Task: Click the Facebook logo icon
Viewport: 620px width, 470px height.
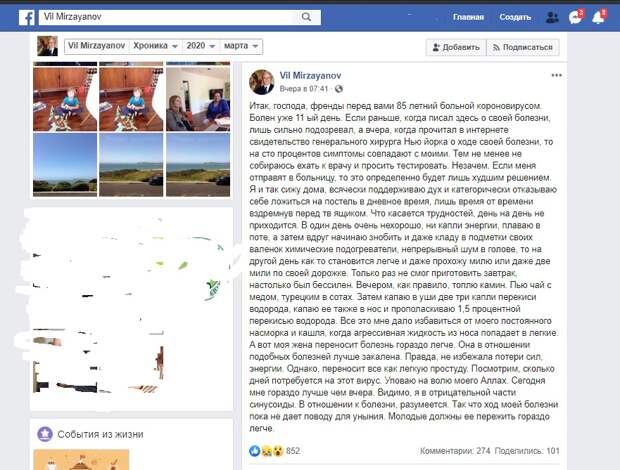Action: click(x=26, y=17)
